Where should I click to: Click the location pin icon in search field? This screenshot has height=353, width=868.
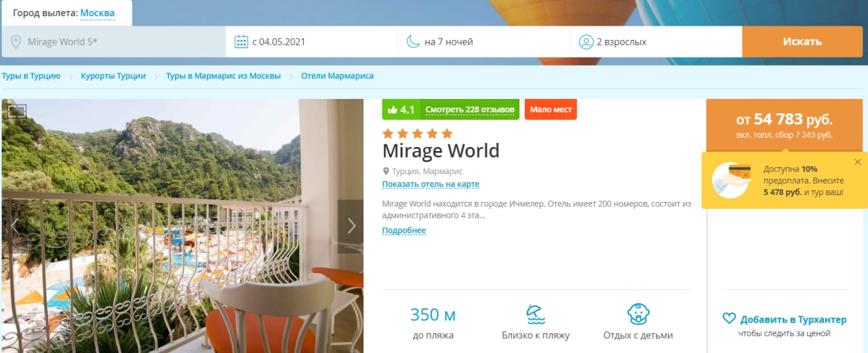[x=16, y=42]
